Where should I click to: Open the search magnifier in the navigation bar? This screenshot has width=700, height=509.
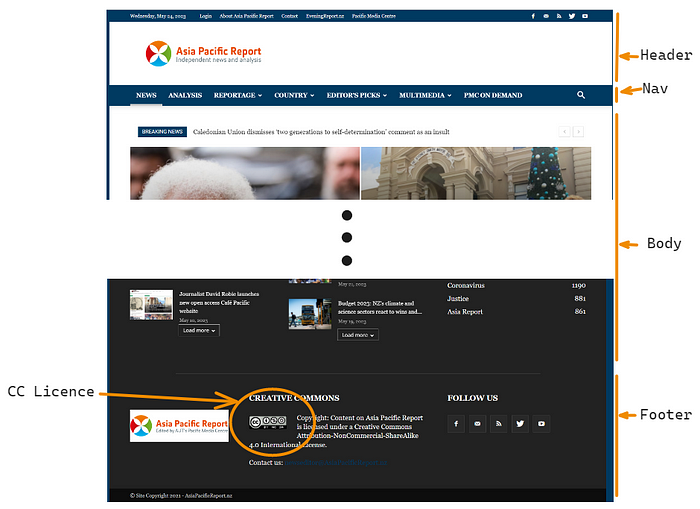click(581, 95)
